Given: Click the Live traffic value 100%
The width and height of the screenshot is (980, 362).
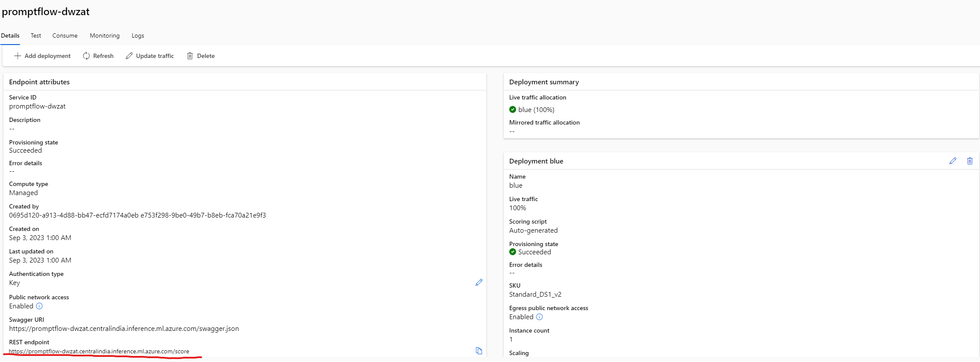Looking at the screenshot, I should 517,208.
